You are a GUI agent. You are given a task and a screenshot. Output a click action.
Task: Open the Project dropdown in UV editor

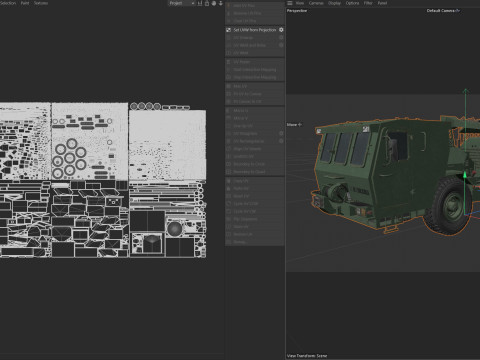[182, 3]
